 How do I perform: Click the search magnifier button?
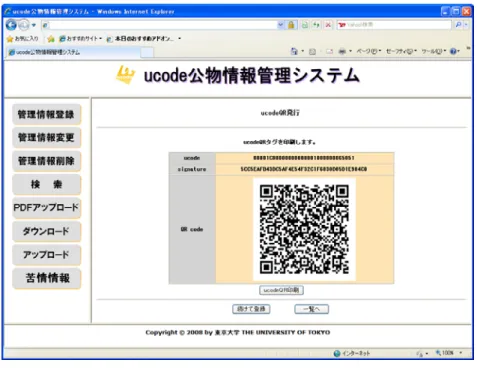[x=458, y=25]
